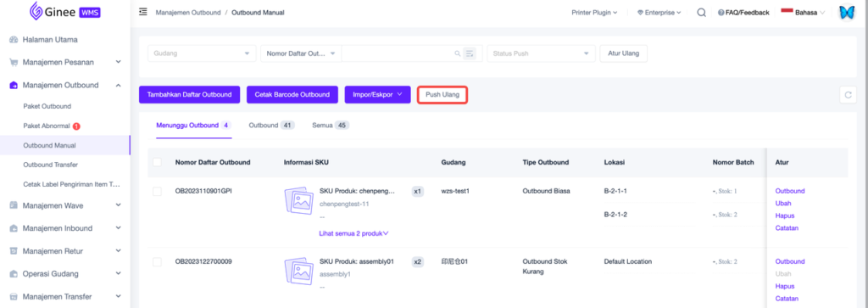Open the butterfly profile avatar
The image size is (868, 308).
847,12
